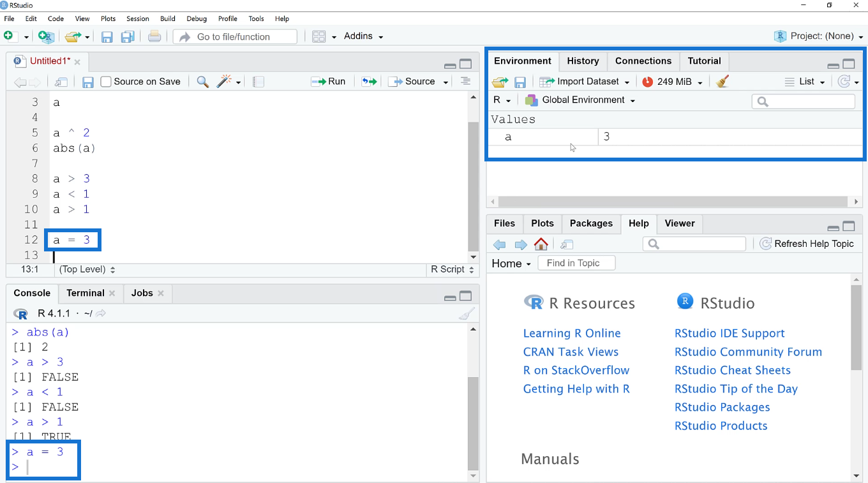Click the Code Tools magic wand icon
Viewport: 868px width, 483px height.
(x=224, y=81)
